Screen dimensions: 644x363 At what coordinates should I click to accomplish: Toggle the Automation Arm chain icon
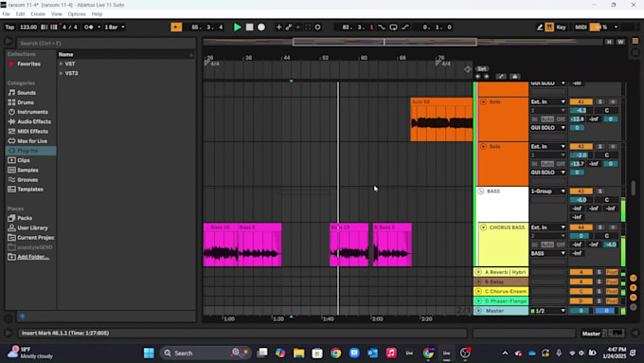point(289,27)
